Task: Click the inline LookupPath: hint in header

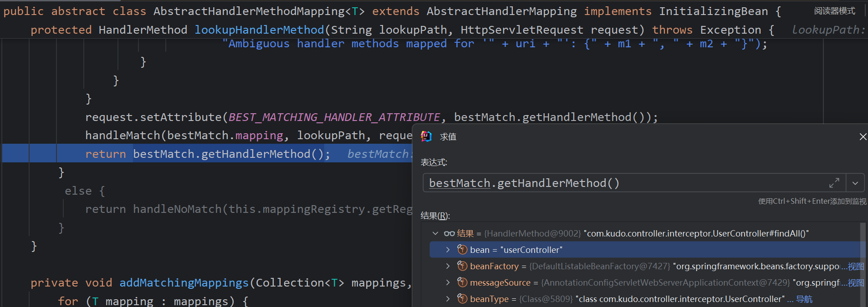Action: coord(828,30)
